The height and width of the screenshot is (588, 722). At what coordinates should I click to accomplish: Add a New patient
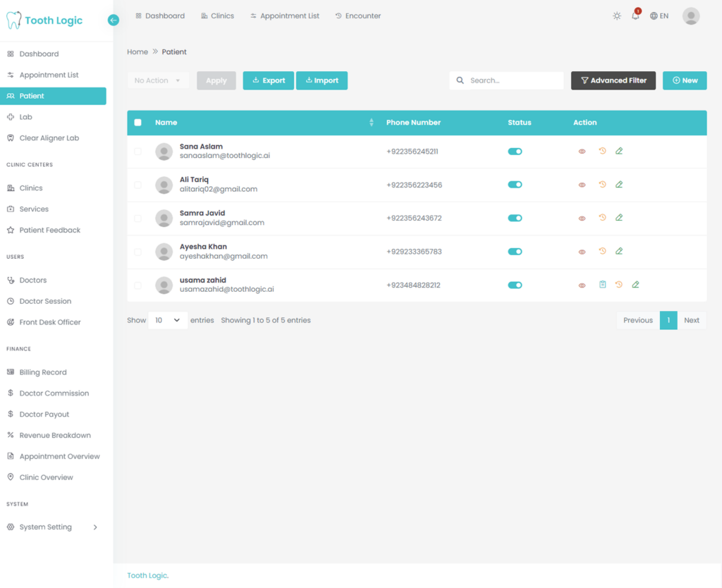click(685, 80)
